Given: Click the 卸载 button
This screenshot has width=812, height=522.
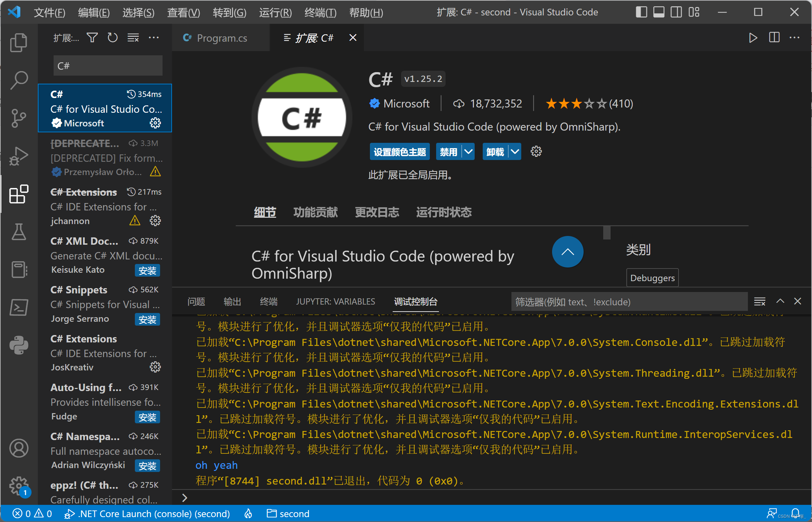Looking at the screenshot, I should (x=495, y=152).
